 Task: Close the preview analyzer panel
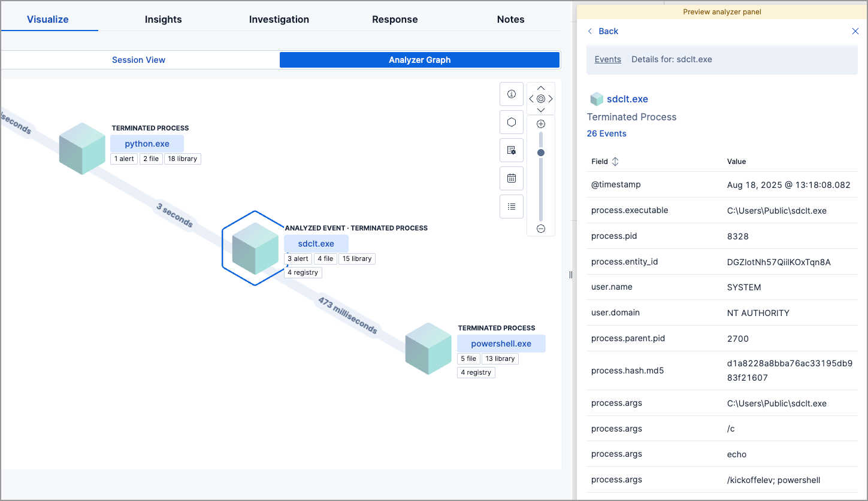click(855, 31)
